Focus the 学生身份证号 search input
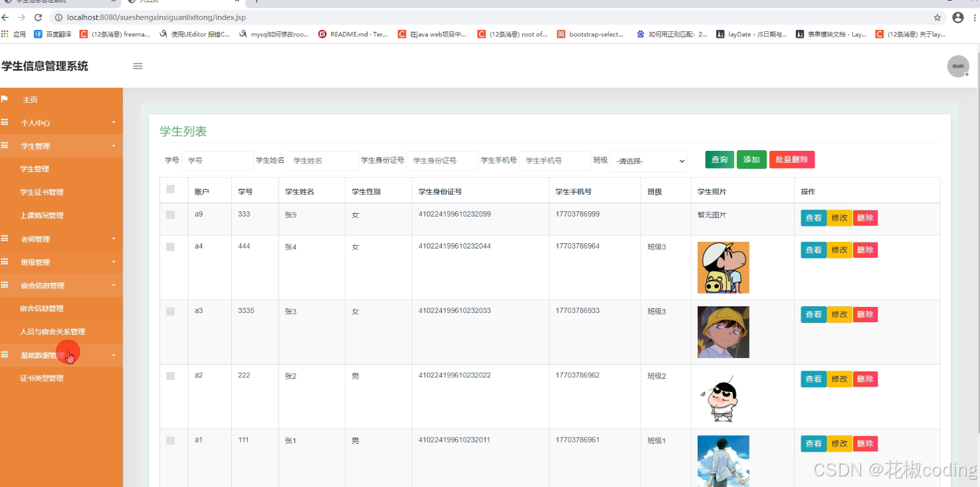 [x=442, y=161]
